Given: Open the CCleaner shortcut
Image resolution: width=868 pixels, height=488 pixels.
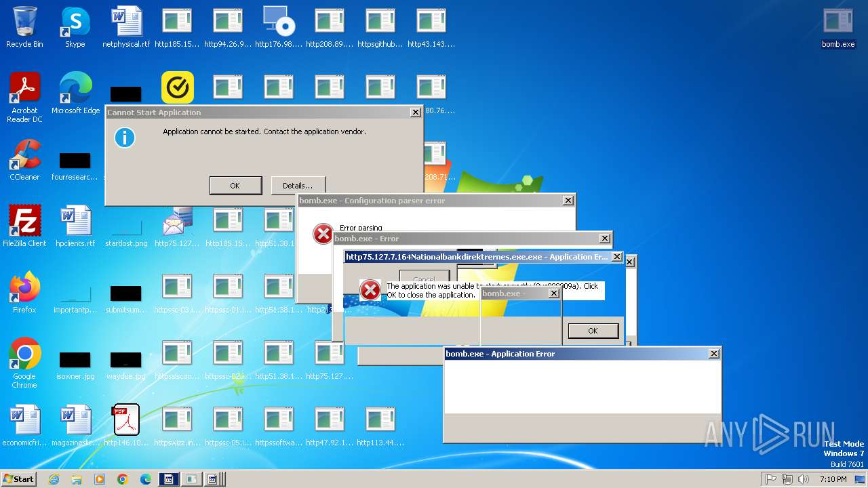Looking at the screenshot, I should tap(24, 161).
